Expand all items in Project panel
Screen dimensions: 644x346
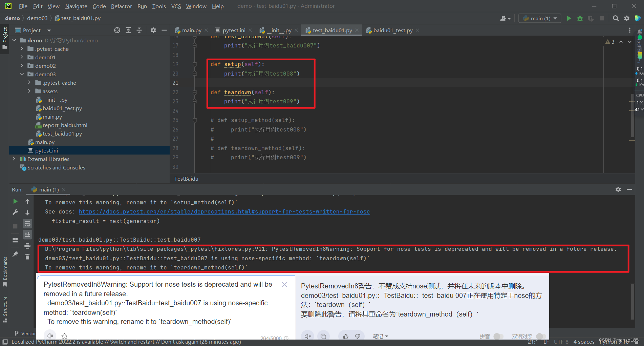coord(128,30)
